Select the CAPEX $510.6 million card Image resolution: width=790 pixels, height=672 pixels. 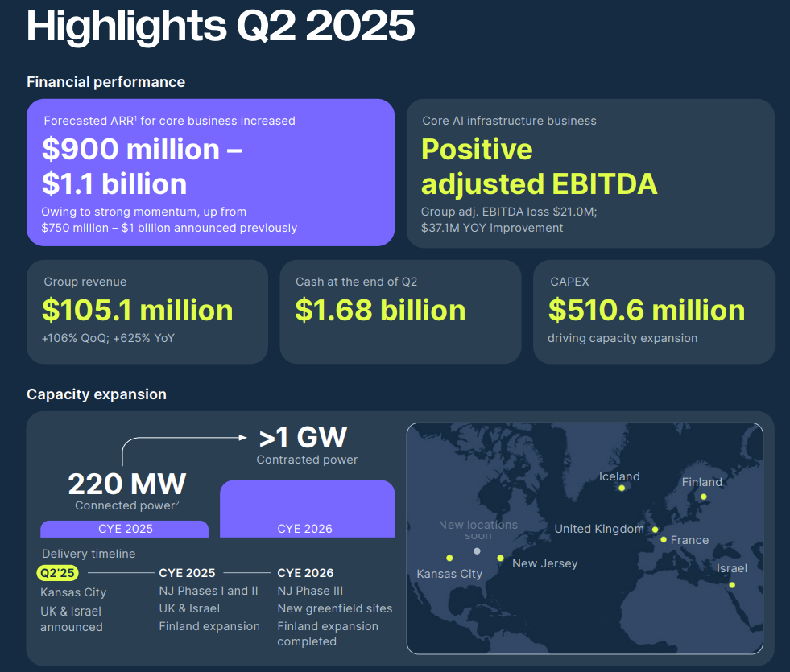pyautogui.click(x=653, y=311)
